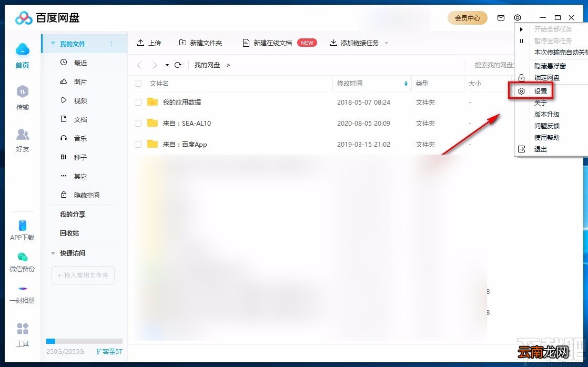Click date 2019-03-15 21:02

pos(363,144)
